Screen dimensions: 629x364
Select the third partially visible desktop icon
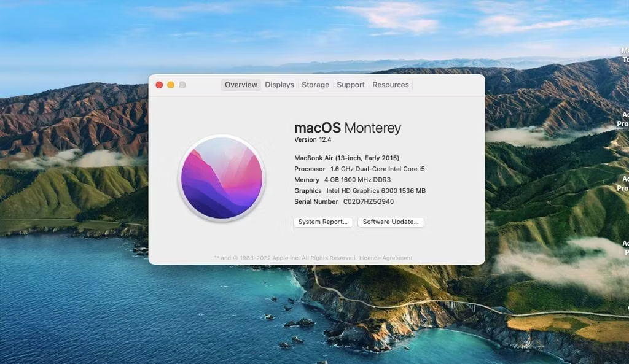622,184
